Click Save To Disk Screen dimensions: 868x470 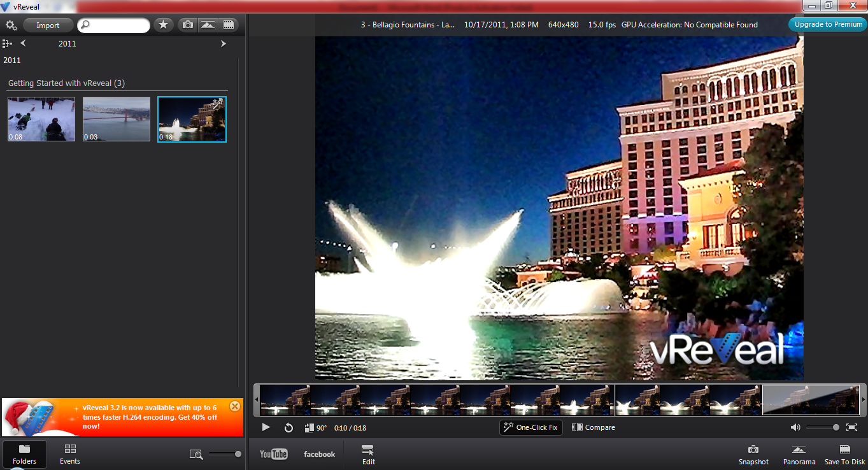point(845,455)
